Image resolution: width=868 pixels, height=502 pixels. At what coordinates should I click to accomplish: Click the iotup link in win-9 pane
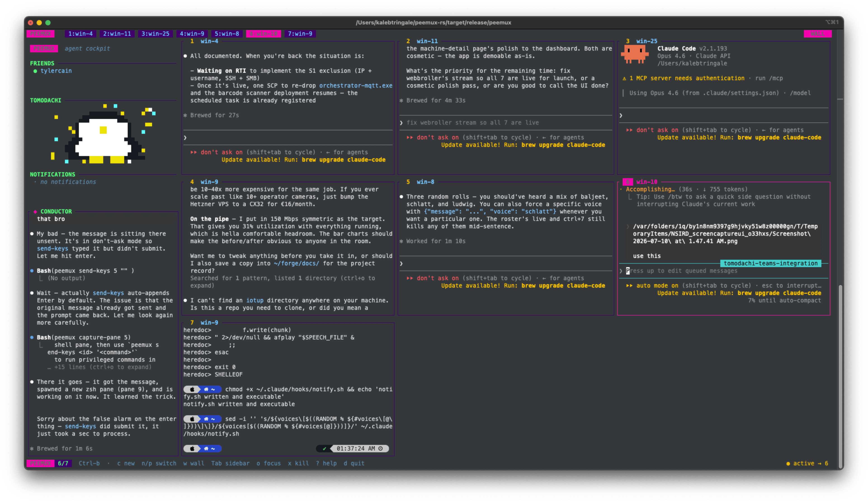point(255,301)
